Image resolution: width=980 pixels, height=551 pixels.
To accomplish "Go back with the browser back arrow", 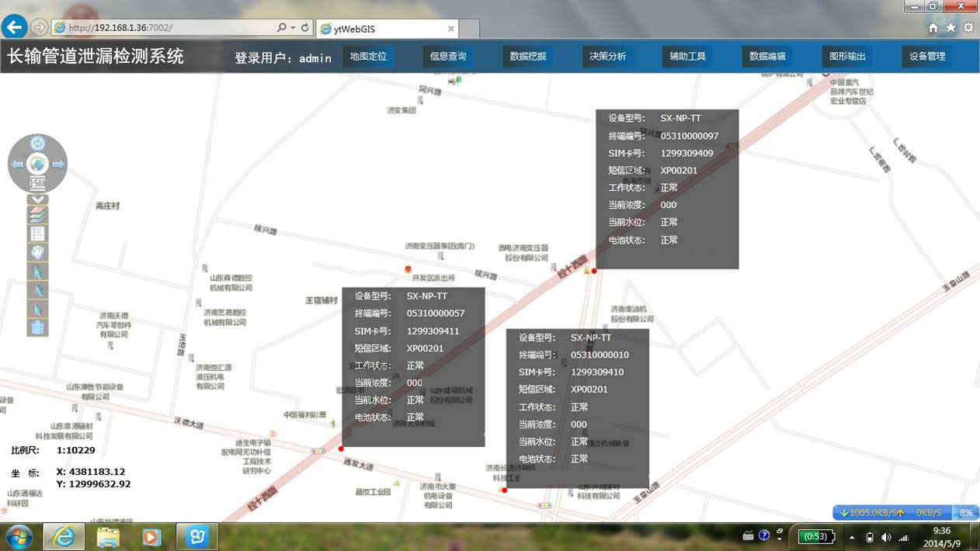I will pyautogui.click(x=15, y=27).
